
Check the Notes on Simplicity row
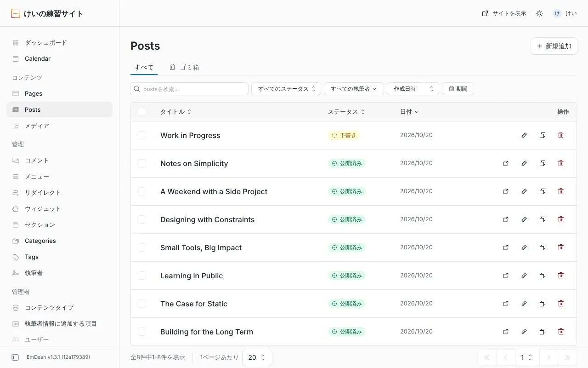coord(142,163)
